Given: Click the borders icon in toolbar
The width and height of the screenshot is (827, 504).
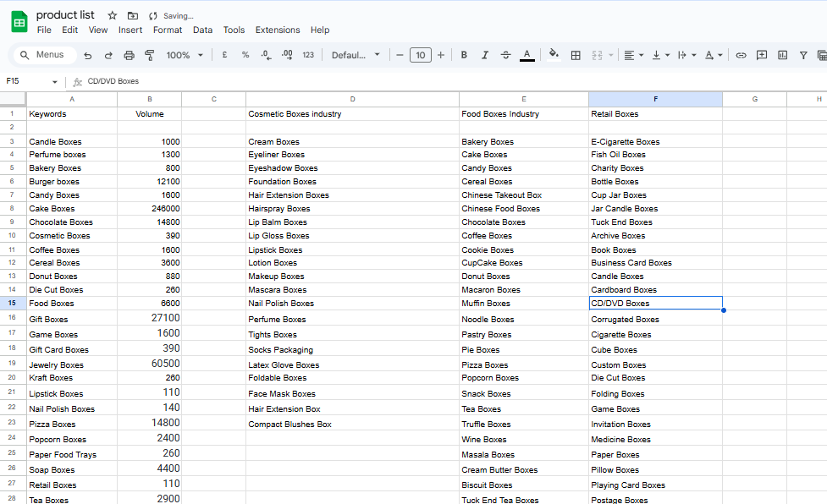Looking at the screenshot, I should tap(576, 55).
